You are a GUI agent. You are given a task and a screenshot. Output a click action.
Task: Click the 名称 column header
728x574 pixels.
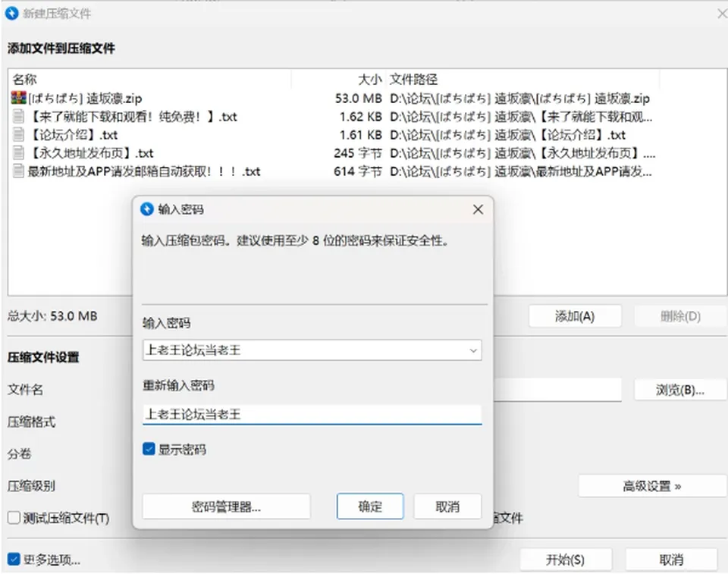24,80
